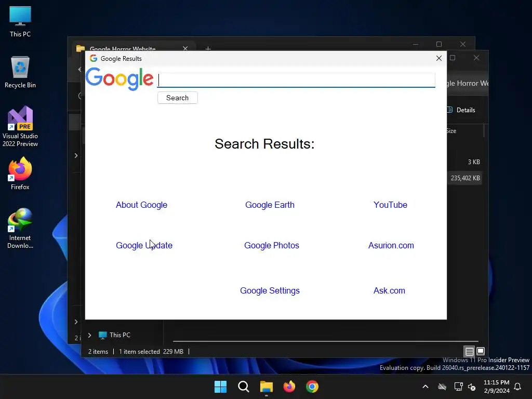
Task: Open the Google Settings link
Action: tap(270, 291)
